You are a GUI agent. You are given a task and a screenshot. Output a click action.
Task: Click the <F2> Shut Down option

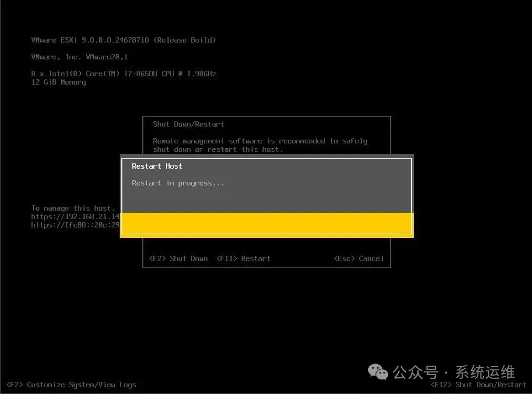(179, 258)
